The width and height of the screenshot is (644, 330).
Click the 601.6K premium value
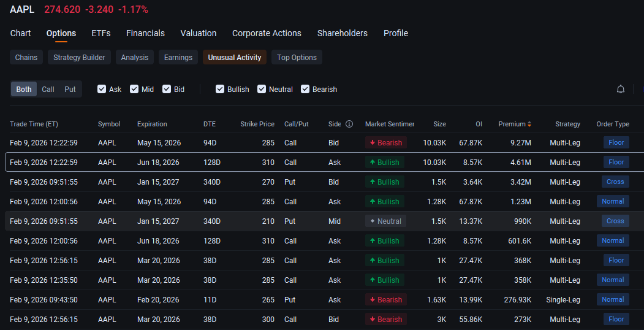pyautogui.click(x=520, y=241)
